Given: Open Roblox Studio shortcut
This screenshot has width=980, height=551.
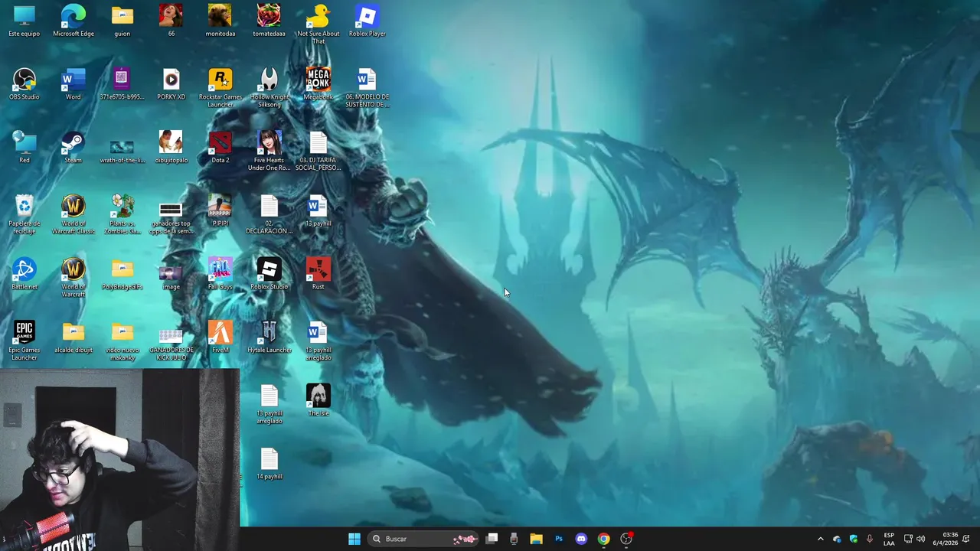Looking at the screenshot, I should tap(269, 274).
